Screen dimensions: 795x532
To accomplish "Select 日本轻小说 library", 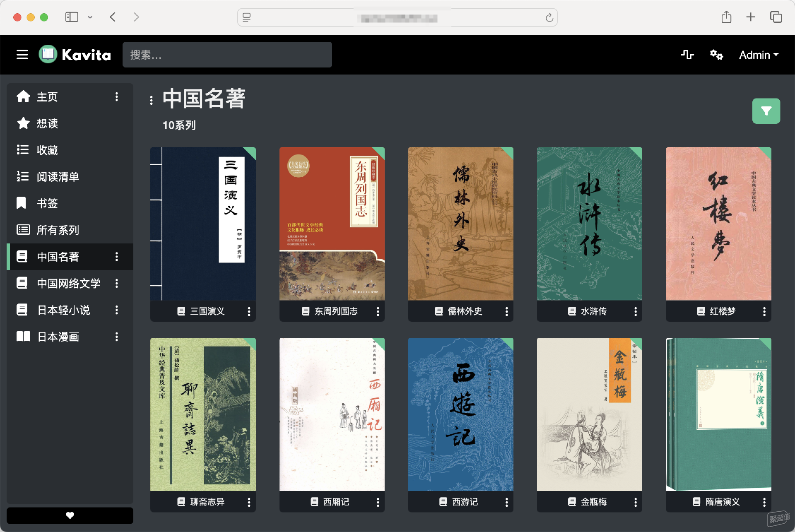I will [x=63, y=310].
